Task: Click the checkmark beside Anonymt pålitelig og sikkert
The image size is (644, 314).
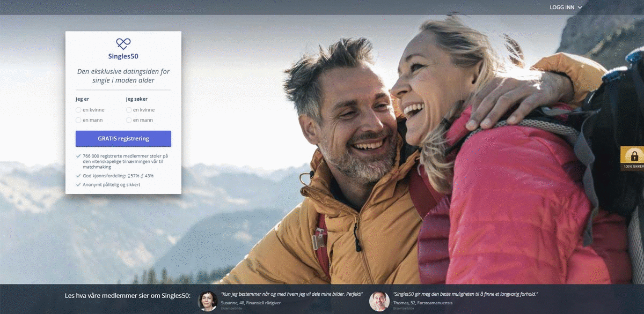Action: [x=79, y=185]
